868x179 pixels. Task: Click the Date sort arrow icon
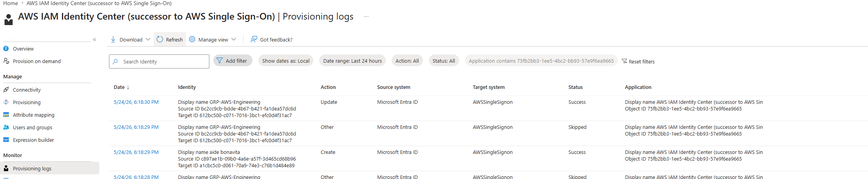click(x=128, y=87)
